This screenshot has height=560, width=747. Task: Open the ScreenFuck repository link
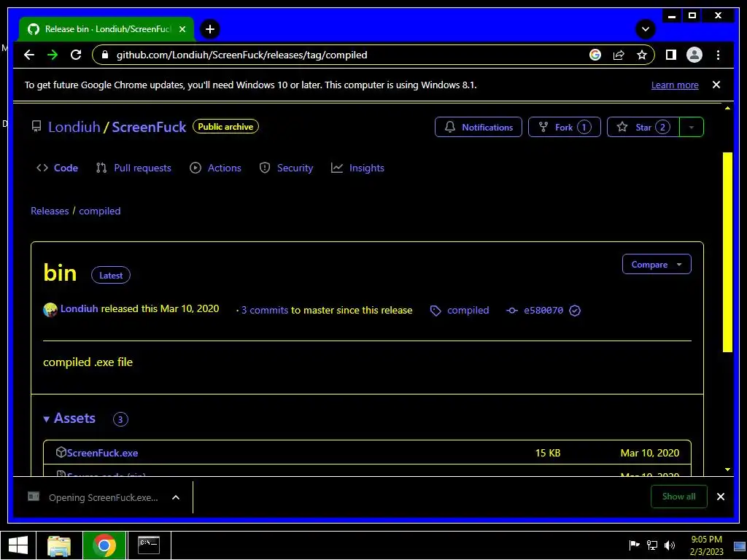[149, 127]
